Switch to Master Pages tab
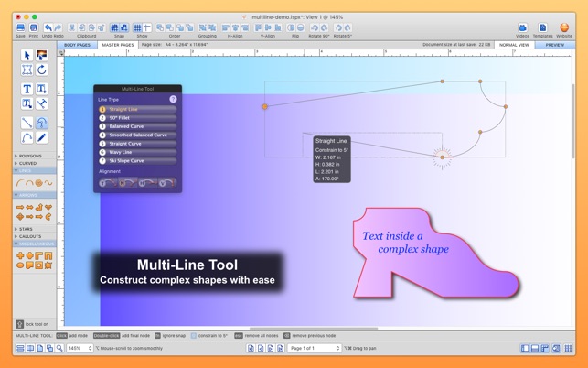The width and height of the screenshot is (588, 368). (x=118, y=45)
